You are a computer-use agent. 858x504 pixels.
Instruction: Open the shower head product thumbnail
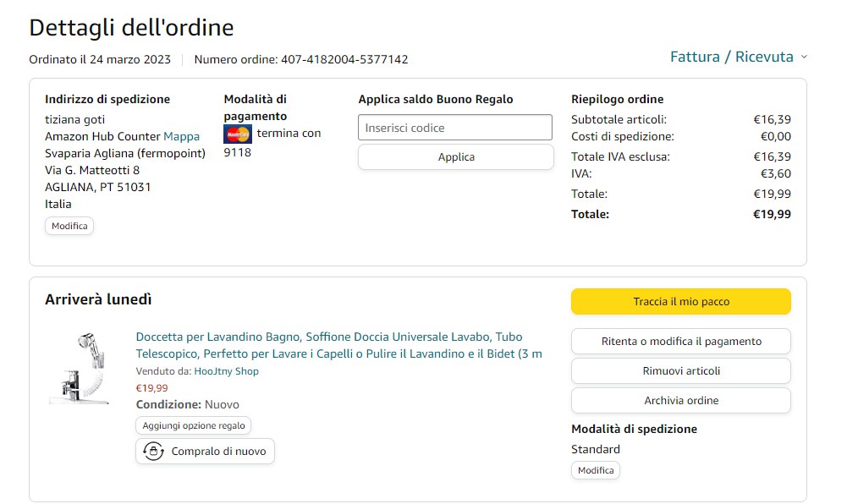click(80, 367)
